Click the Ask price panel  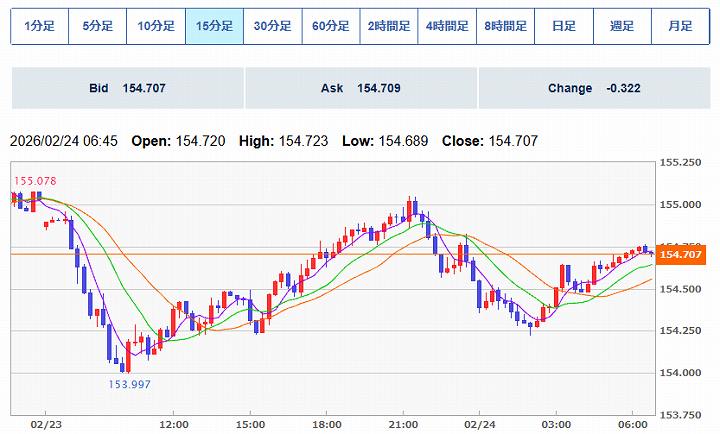(x=360, y=88)
